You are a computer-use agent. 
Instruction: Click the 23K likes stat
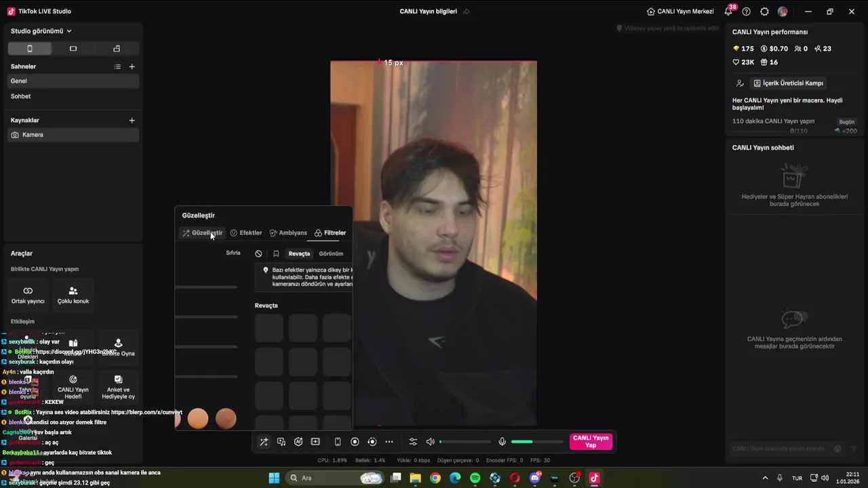[x=743, y=62]
